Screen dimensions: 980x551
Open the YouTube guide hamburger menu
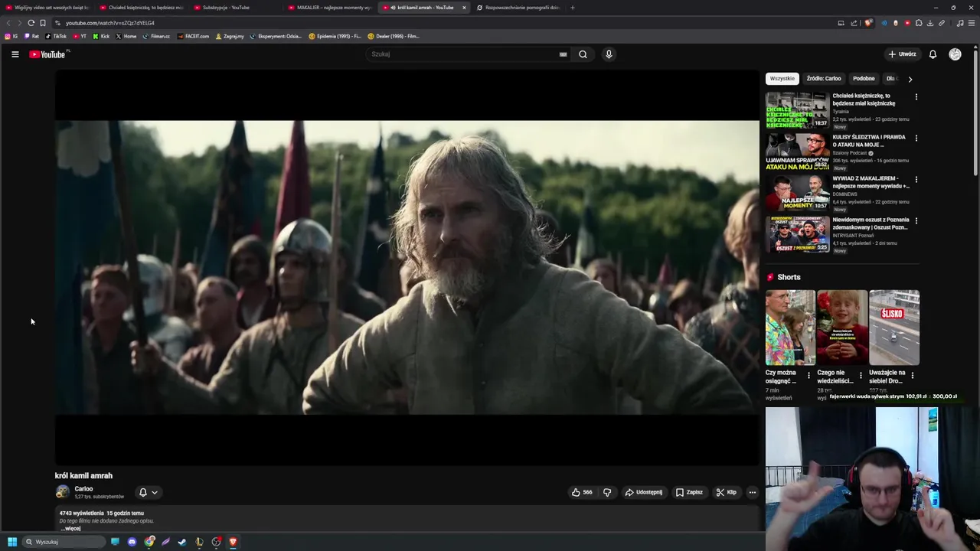(15, 54)
